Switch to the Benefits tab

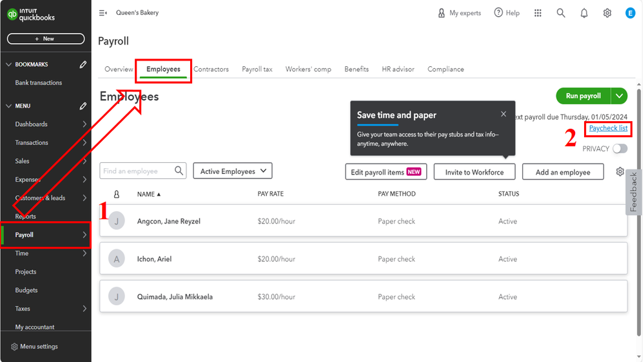click(356, 69)
